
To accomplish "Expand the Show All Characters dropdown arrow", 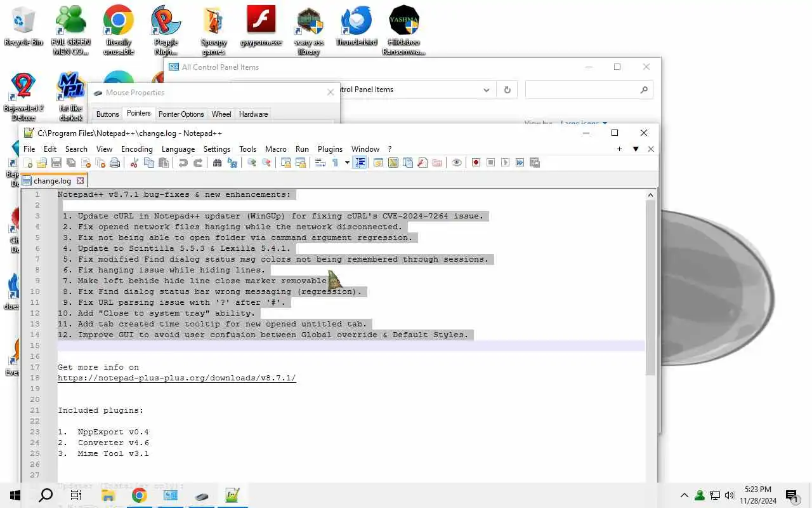I will (x=347, y=163).
